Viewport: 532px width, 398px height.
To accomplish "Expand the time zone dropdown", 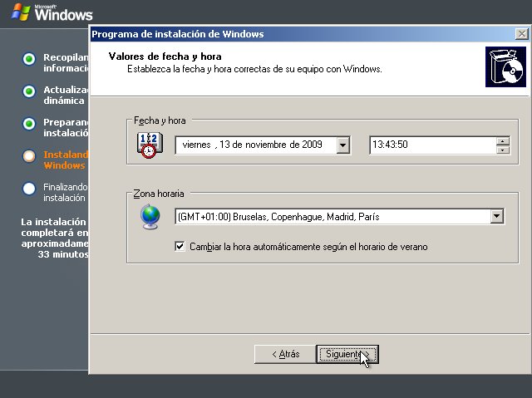I will coord(497,216).
